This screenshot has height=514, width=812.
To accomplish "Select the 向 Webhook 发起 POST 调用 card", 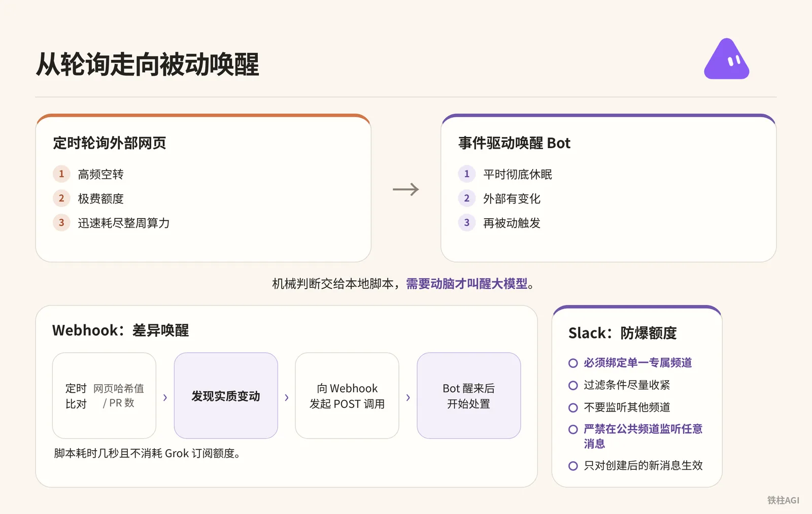I will click(347, 396).
